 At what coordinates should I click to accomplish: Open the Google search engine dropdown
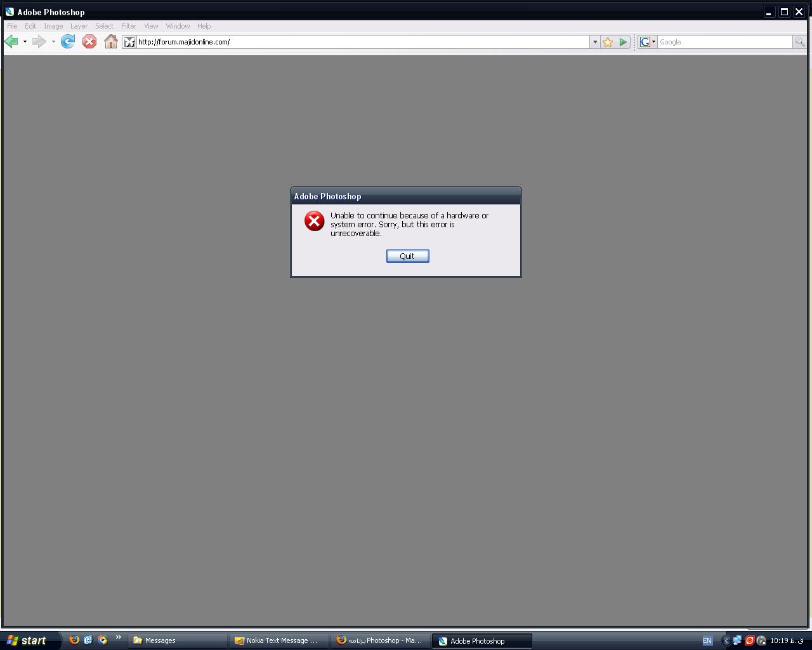point(647,42)
